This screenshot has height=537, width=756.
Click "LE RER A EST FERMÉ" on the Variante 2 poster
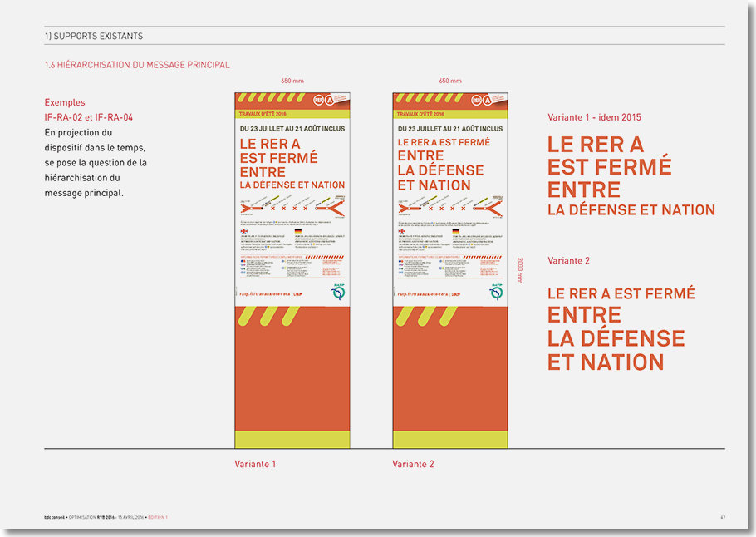[444, 142]
